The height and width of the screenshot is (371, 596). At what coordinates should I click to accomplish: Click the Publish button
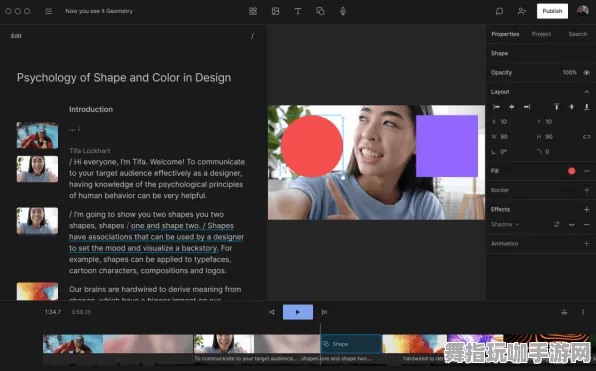pyautogui.click(x=552, y=11)
